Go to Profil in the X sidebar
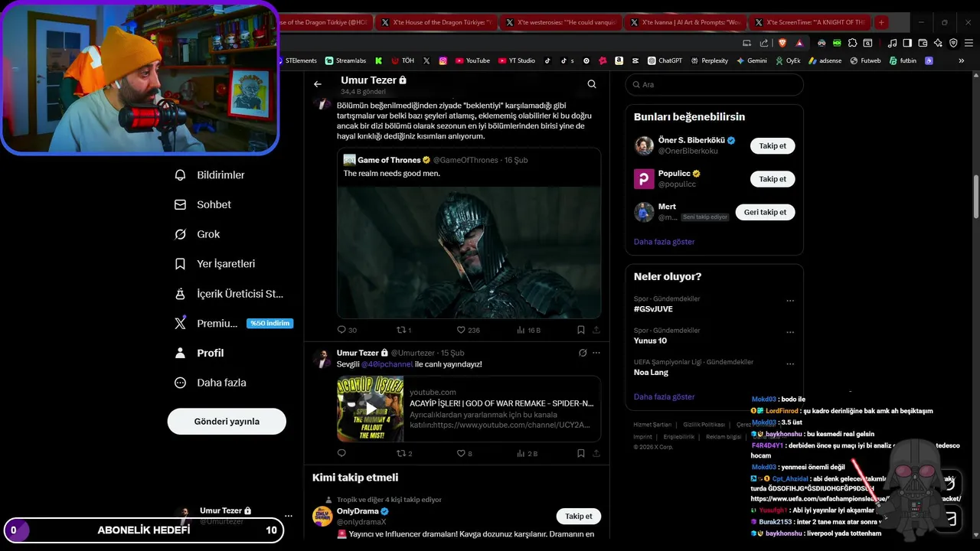 tap(199, 353)
